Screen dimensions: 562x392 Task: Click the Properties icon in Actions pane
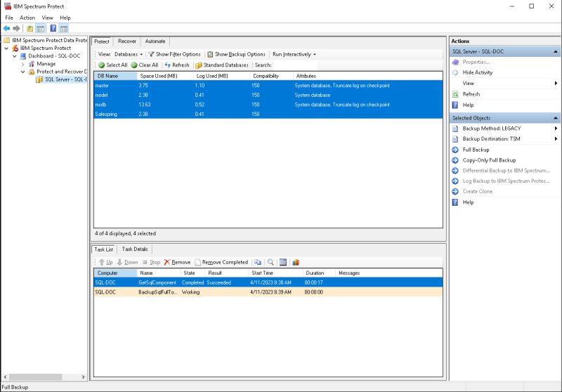tap(455, 62)
